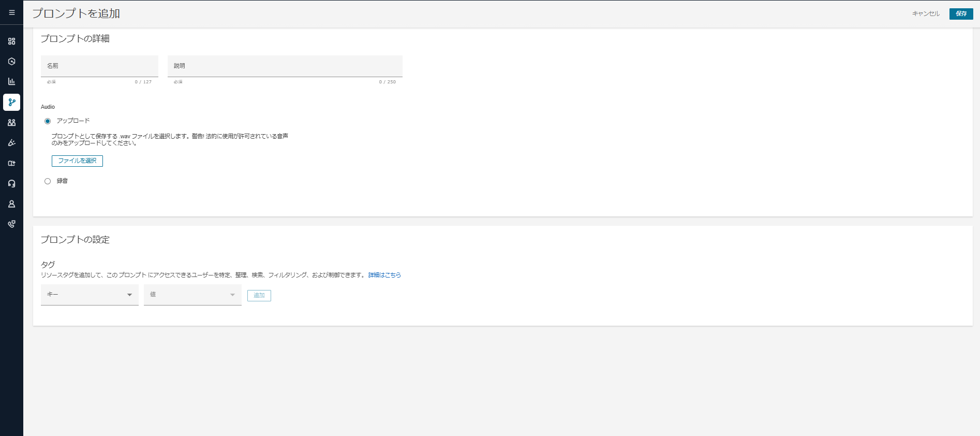
Task: Click the hexagon icon in sidebar
Action: click(x=11, y=62)
